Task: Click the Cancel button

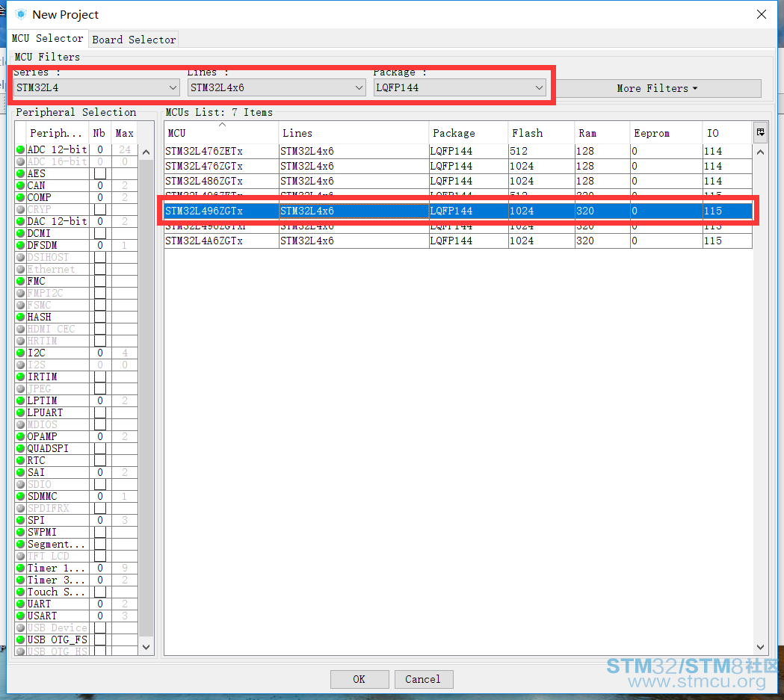Action: pyautogui.click(x=424, y=679)
